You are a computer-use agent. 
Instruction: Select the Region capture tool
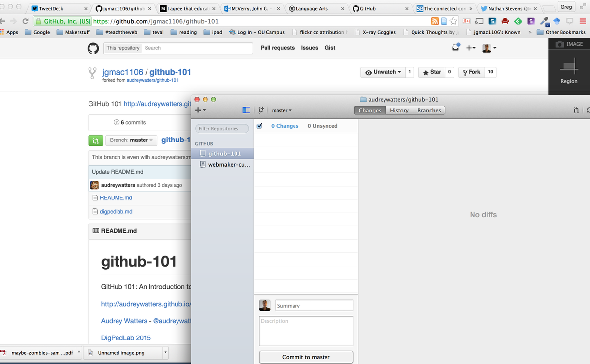(x=569, y=71)
